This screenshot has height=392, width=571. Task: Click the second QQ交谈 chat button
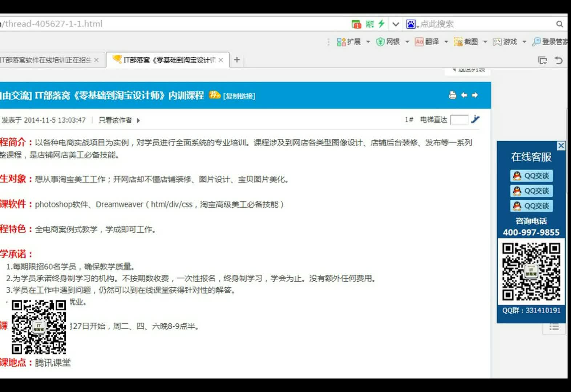pos(531,191)
